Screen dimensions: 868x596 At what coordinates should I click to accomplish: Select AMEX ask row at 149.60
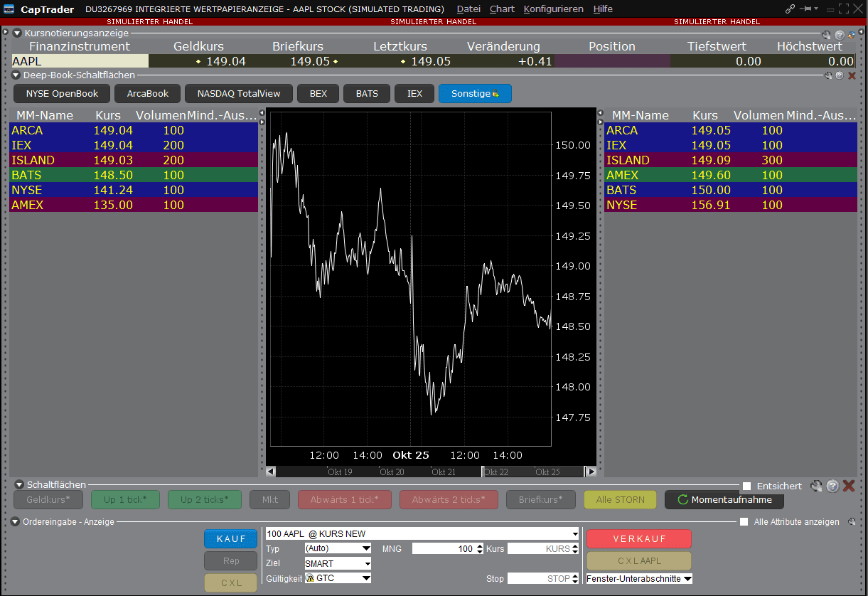(x=731, y=175)
